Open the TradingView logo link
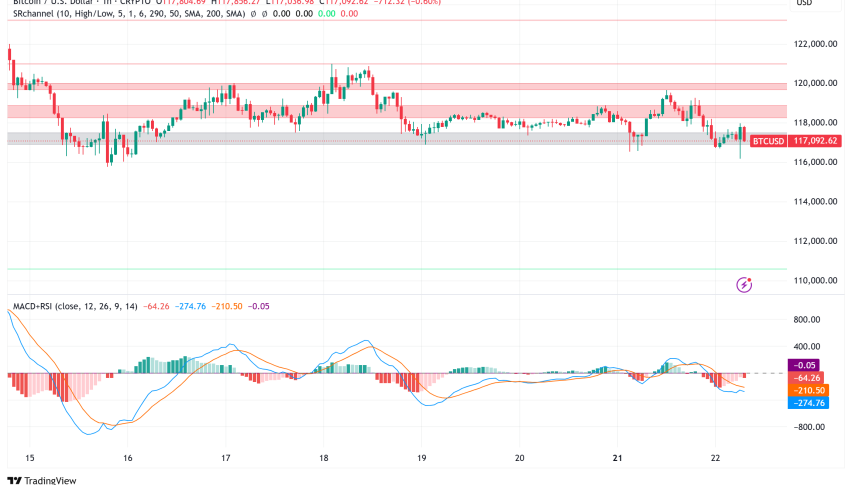The image size is (852, 485). [x=42, y=480]
